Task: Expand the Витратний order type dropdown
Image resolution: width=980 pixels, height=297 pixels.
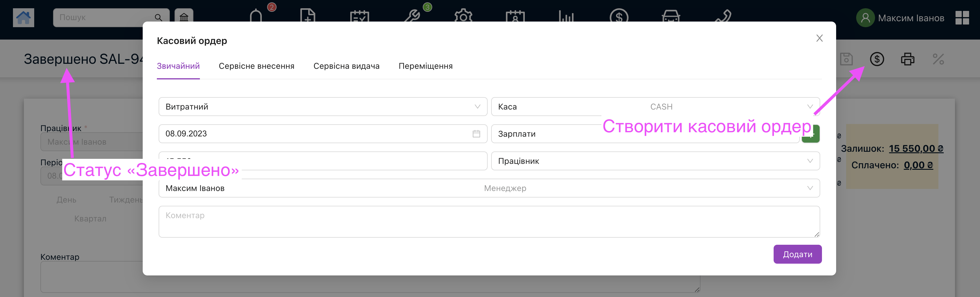Action: (323, 107)
